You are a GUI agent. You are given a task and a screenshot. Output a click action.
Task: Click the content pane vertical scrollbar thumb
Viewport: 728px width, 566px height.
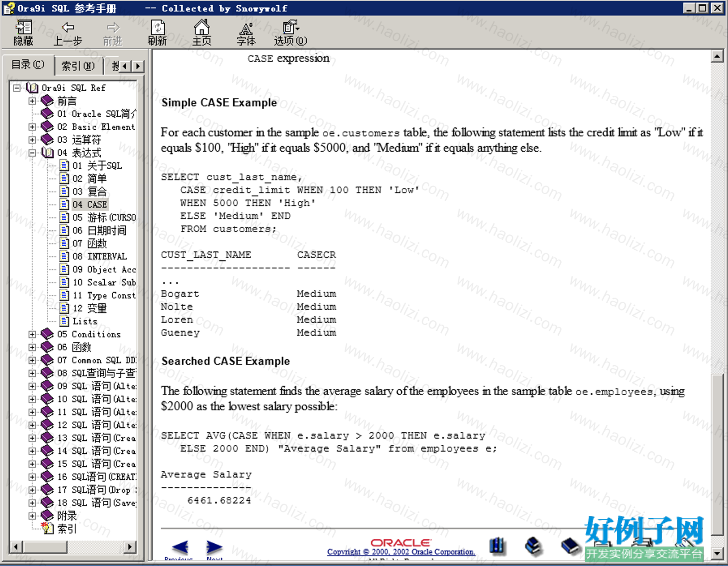717,455
